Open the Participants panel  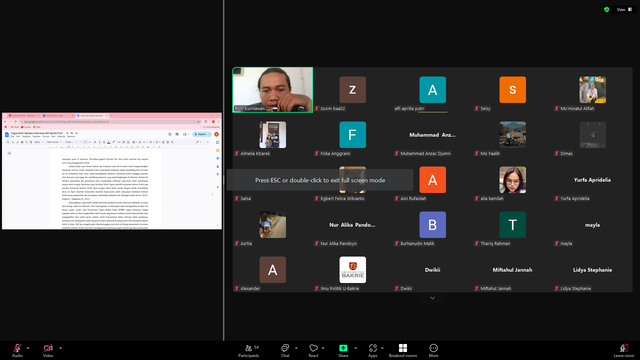pos(249,350)
